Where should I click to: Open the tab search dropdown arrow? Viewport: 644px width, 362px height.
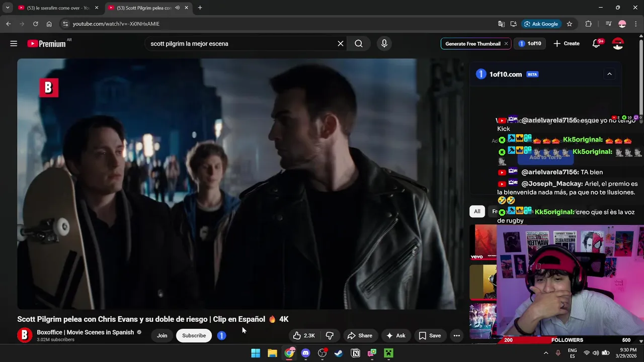point(7,8)
